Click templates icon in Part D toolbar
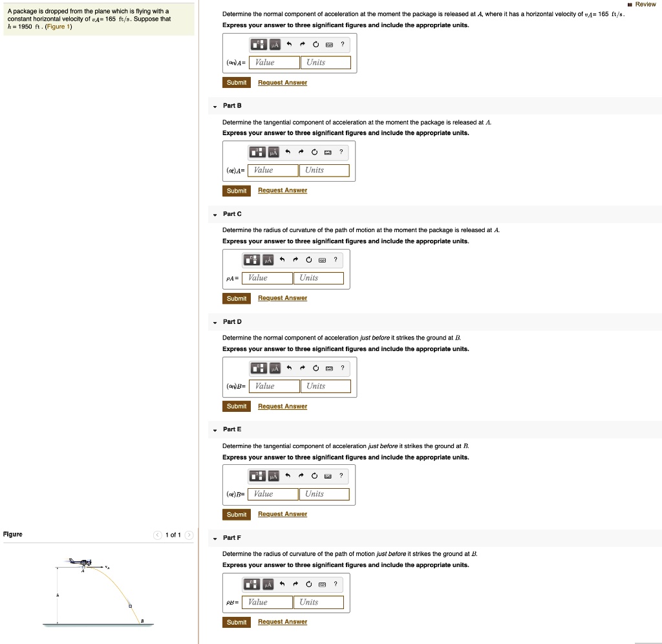 coord(259,368)
